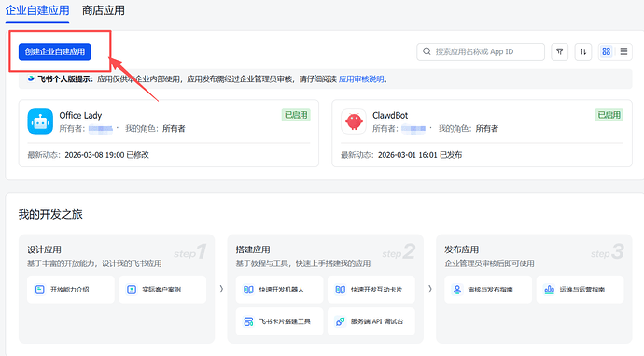Image resolution: width=644 pixels, height=356 pixels.
Task: Click the 运维与运营指南 chart icon
Action: pos(550,290)
